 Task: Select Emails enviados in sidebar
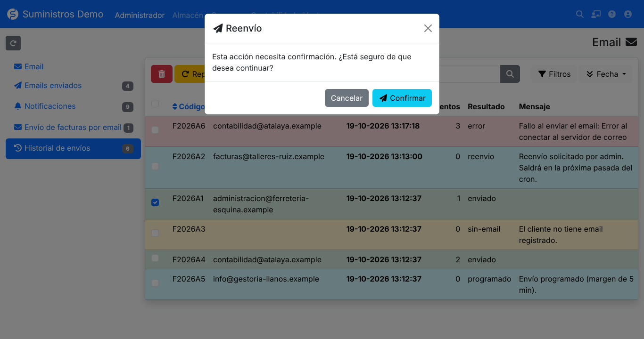[x=53, y=85]
